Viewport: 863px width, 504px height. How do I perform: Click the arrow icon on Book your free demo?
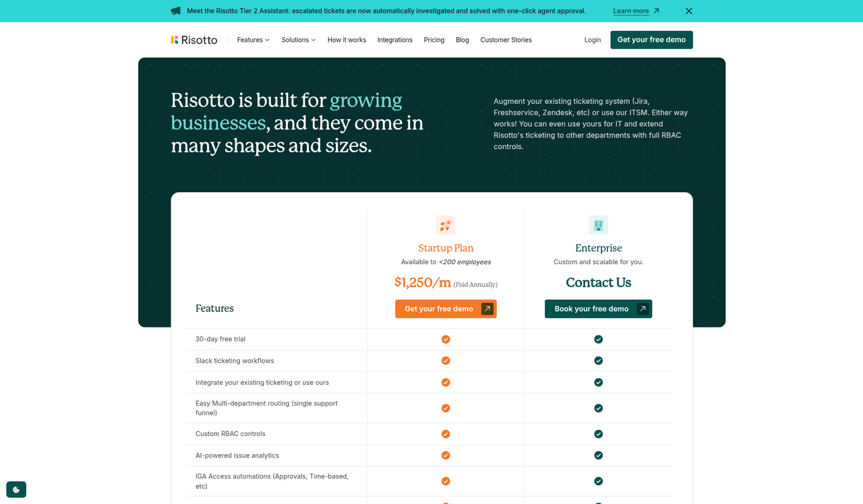tap(643, 309)
